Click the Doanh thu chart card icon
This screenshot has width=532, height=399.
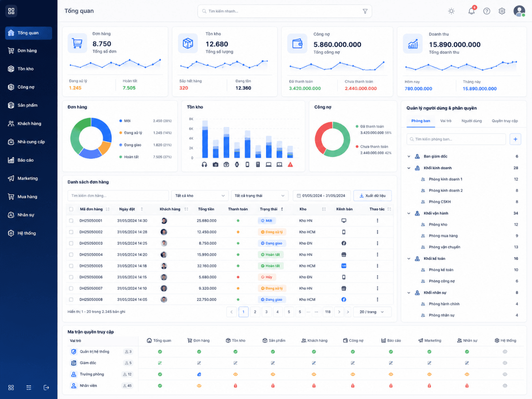[x=413, y=43]
